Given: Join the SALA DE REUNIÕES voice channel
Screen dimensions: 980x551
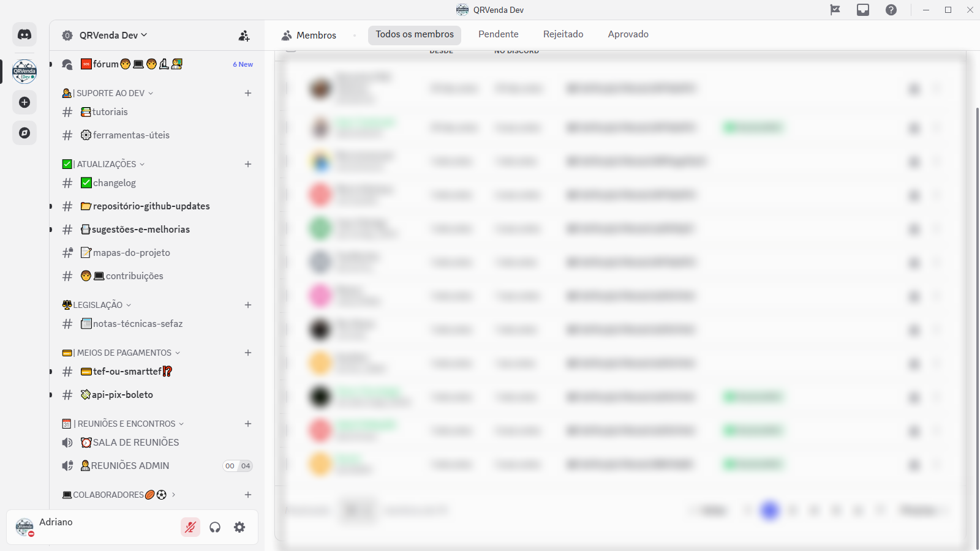Looking at the screenshot, I should 136,443.
